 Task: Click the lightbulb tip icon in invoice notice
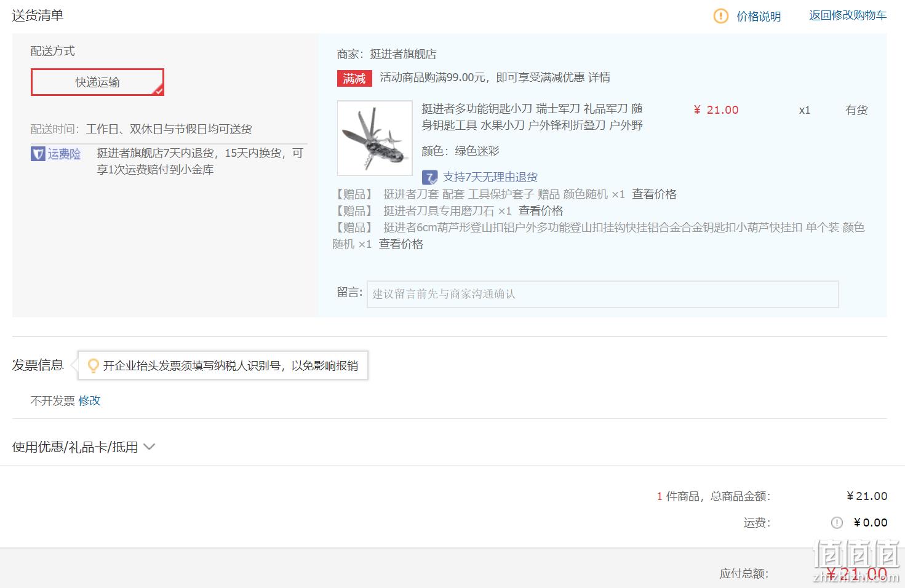pos(94,366)
